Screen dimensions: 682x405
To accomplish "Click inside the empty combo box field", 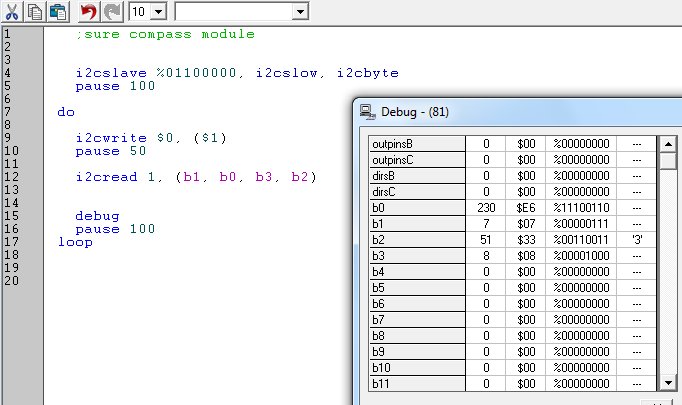I will point(233,11).
